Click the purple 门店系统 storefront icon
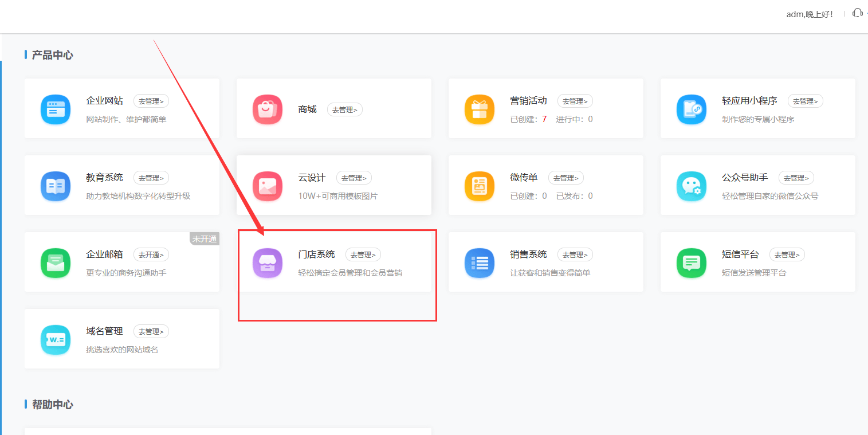The image size is (868, 435). pyautogui.click(x=267, y=262)
